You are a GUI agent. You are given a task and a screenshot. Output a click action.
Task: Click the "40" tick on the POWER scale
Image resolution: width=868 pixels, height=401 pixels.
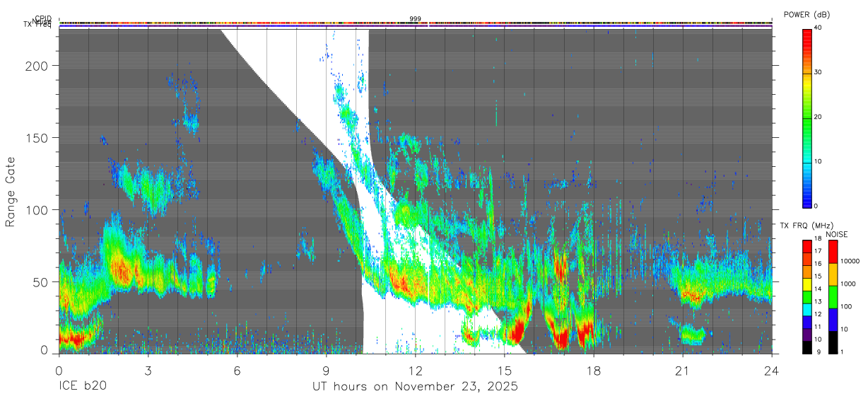click(819, 28)
